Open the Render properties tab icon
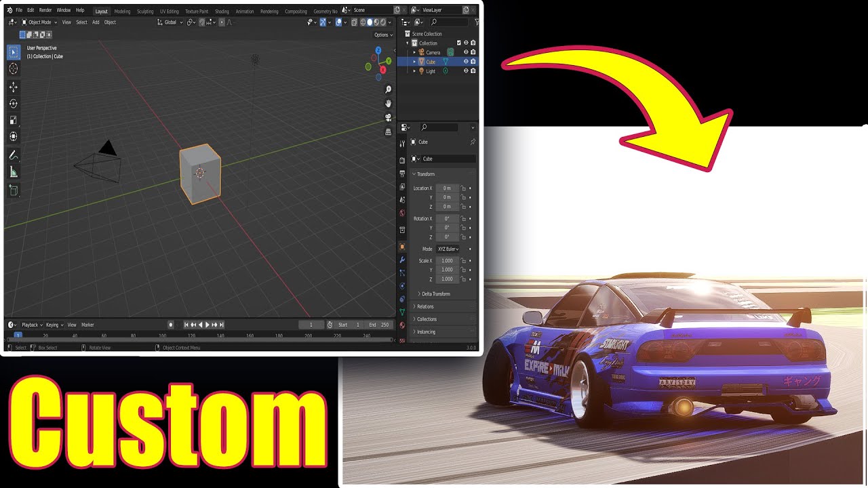868x488 pixels. 403,161
